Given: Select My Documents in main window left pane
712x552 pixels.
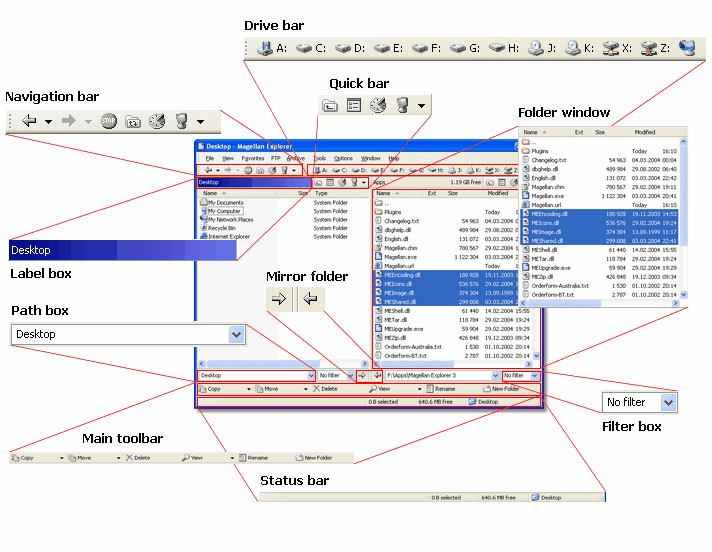Looking at the screenshot, I should [222, 202].
